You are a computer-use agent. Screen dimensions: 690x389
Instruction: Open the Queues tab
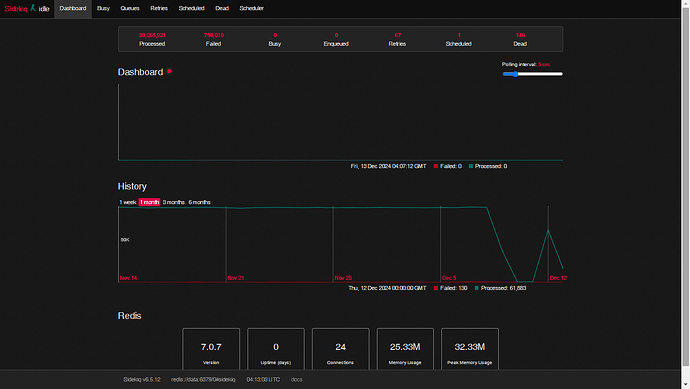130,8
